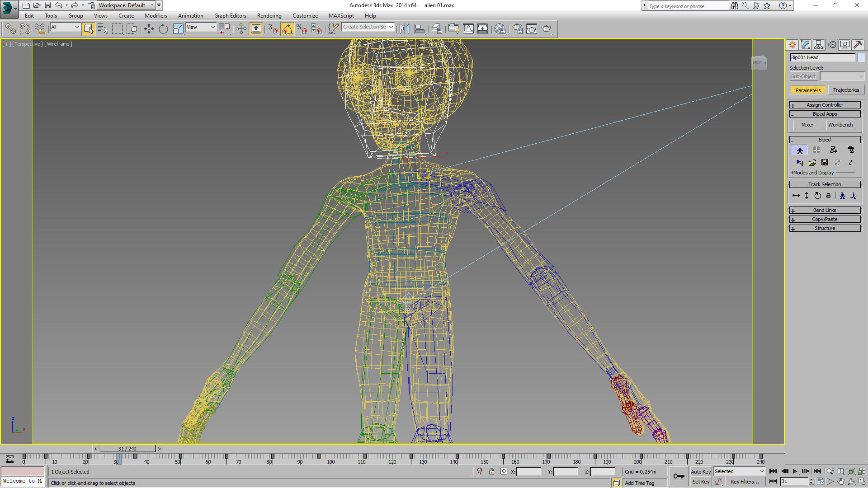Select the Rotate tool in toolbar
This screenshot has width=868, height=488.
click(x=163, y=29)
